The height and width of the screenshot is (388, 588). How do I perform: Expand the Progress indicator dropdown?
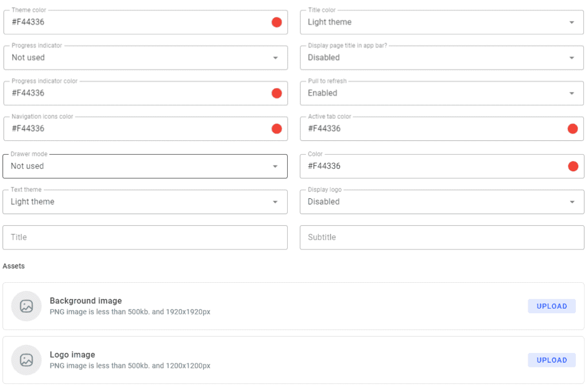point(275,57)
